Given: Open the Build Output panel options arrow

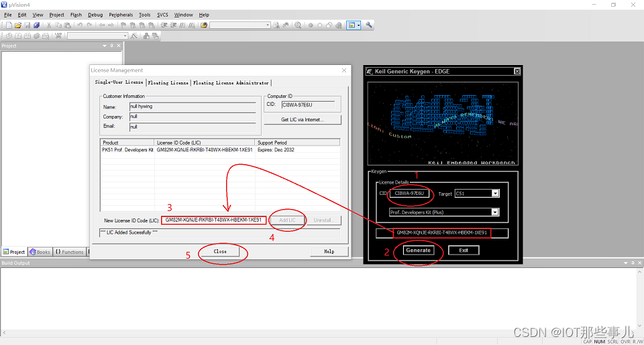Looking at the screenshot, I should click(625, 263).
